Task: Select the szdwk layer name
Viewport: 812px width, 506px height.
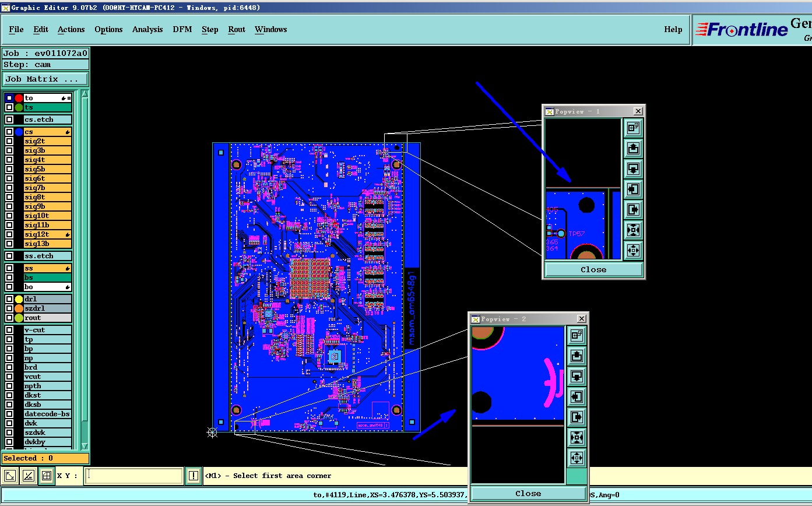Action: coord(48,433)
